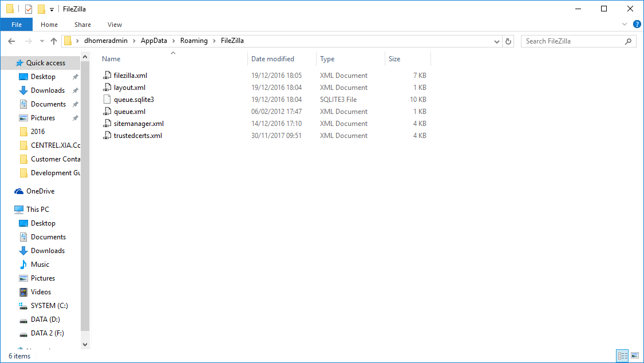644x363 pixels.
Task: Click AppData in the address path
Action: pyautogui.click(x=153, y=41)
